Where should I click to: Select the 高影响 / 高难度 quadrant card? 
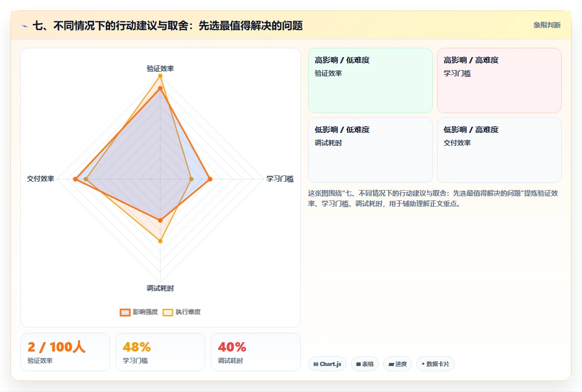tap(499, 80)
